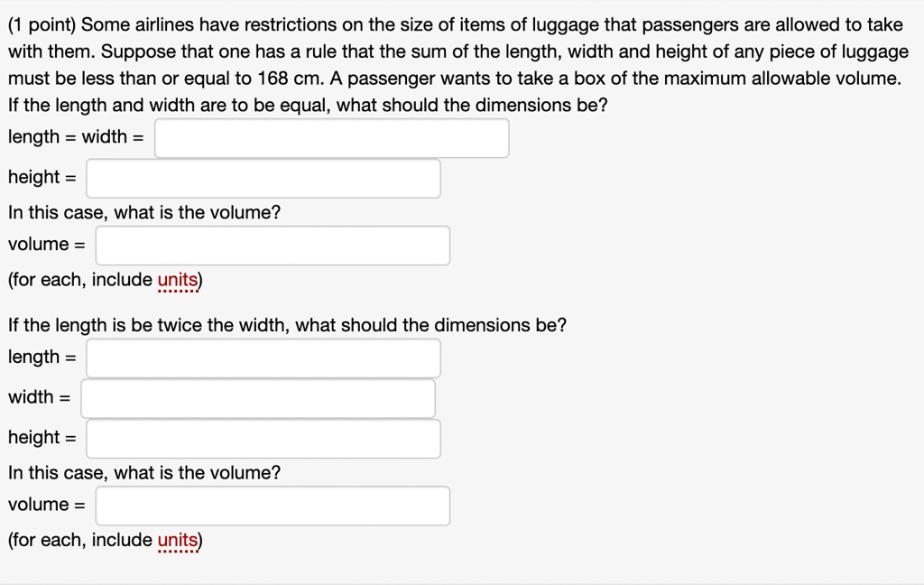Focus the height field for the equal-sides case
The image size is (924, 585).
pos(263,178)
